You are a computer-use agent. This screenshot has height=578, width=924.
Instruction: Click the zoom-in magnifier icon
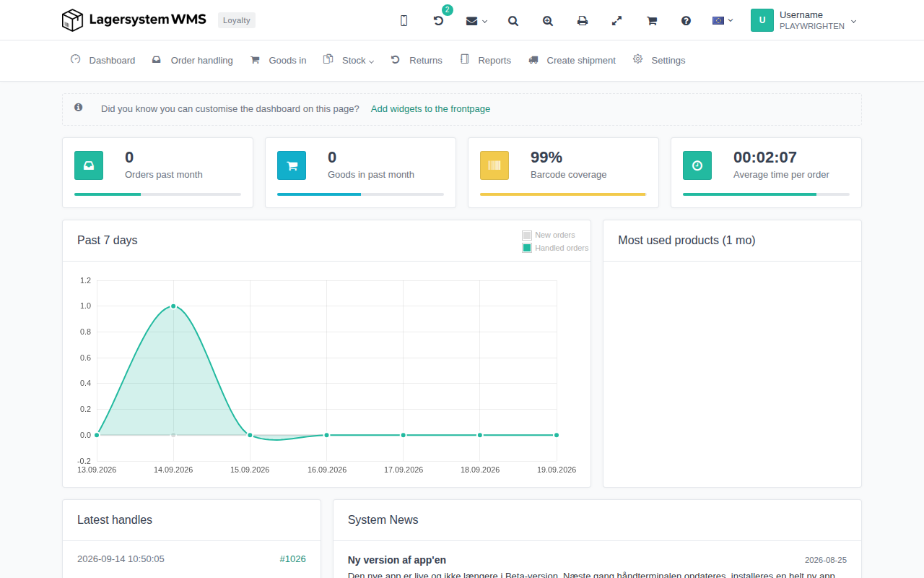tap(548, 21)
